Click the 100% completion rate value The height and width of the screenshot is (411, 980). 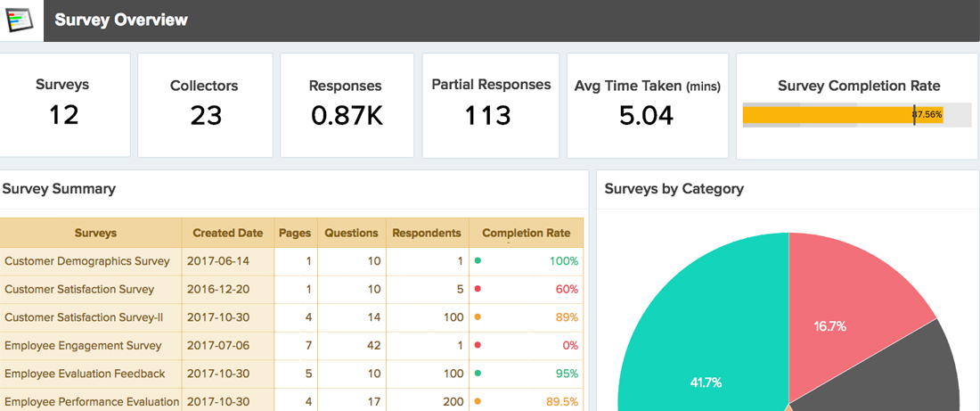click(x=564, y=261)
